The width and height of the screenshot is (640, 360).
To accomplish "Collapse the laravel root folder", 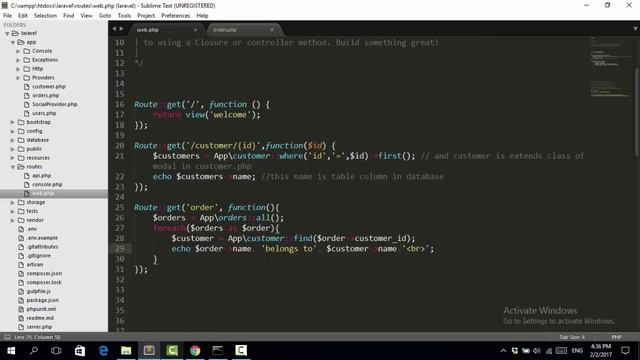I will click(7, 33).
